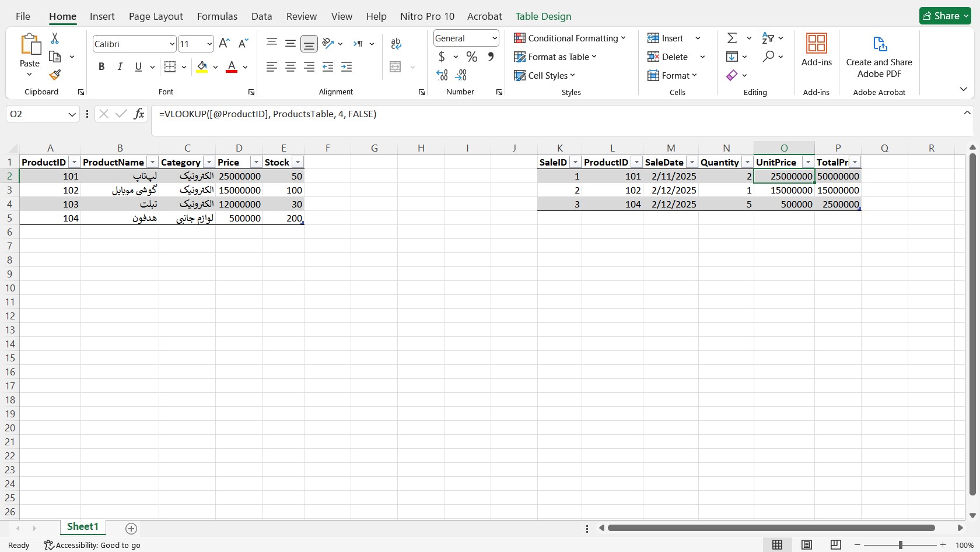This screenshot has width=980, height=552.
Task: Switch to Page Layout view in status bar
Action: (807, 544)
